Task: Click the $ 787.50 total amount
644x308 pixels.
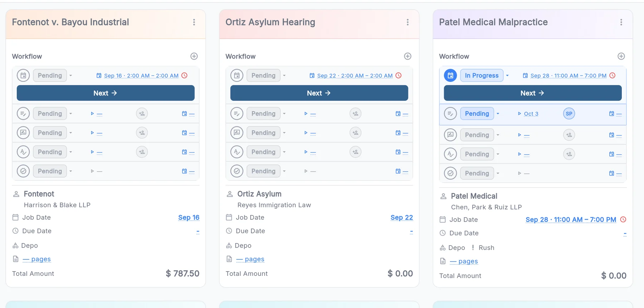Action: (182, 274)
